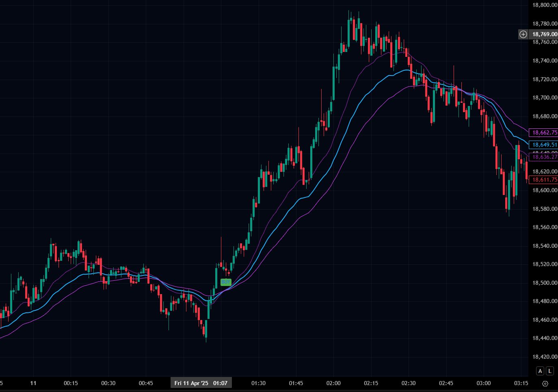Click the green BUY signal marker
The height and width of the screenshot is (392, 558).
[225, 282]
